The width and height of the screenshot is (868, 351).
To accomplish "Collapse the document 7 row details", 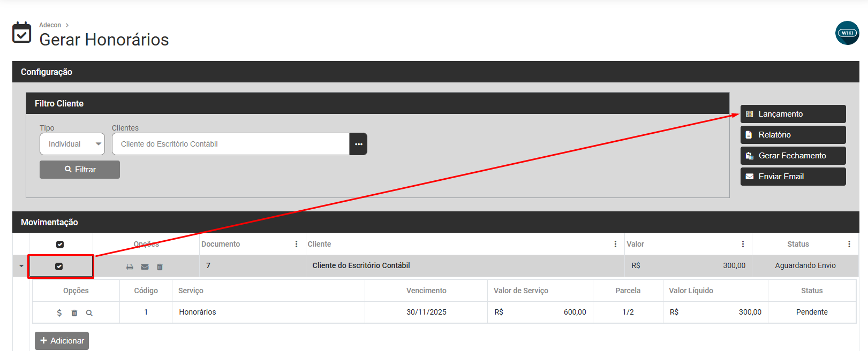I will [x=21, y=266].
